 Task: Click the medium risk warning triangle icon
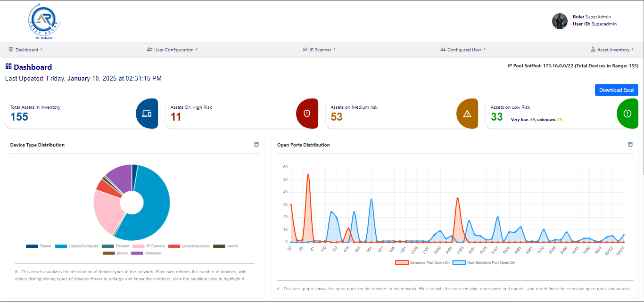467,114
